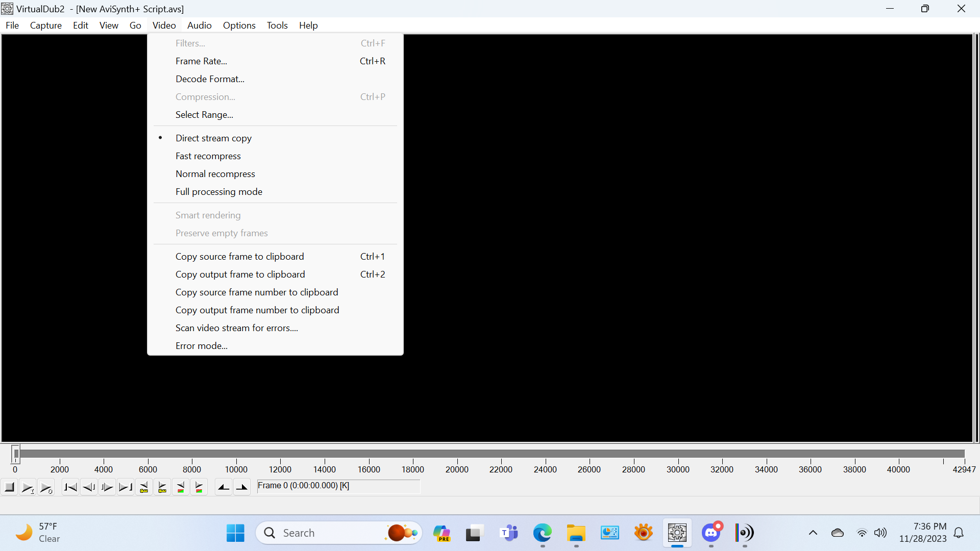Jump to the start of the video
This screenshot has width=980, height=551.
[70, 487]
